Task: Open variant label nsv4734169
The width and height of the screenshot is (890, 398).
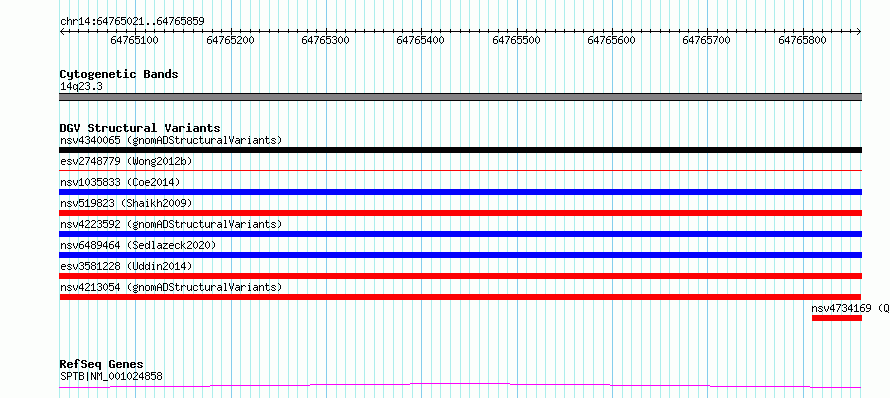Action: (x=841, y=308)
